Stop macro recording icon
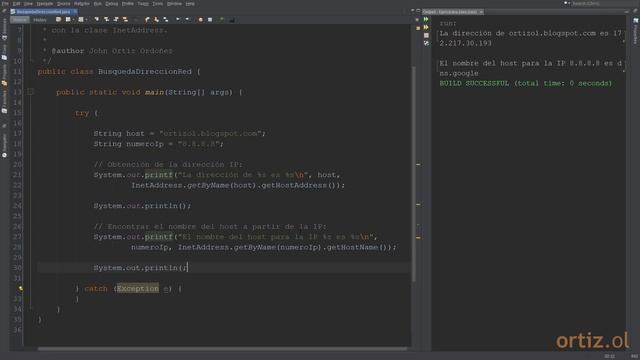640x360 pixels. tap(210, 20)
